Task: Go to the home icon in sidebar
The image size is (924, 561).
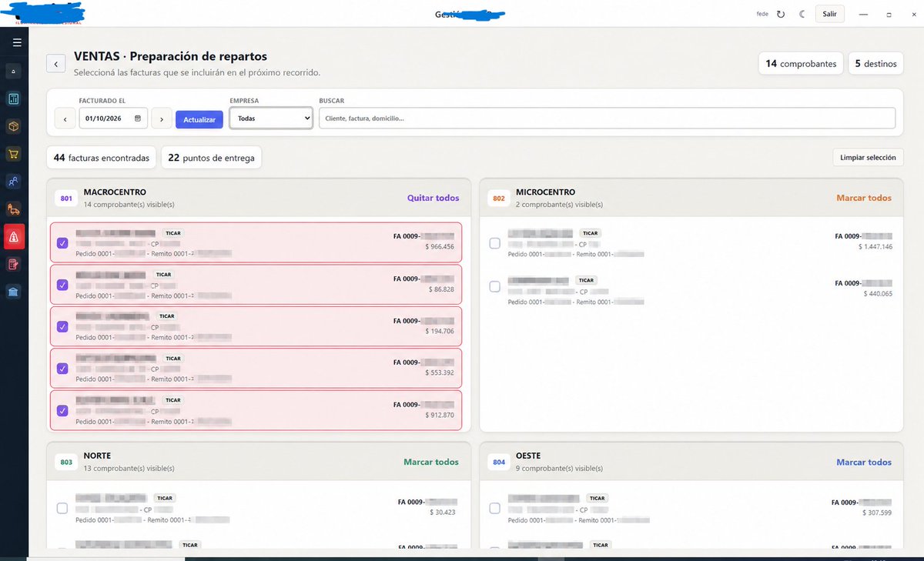Action: pos(14,72)
